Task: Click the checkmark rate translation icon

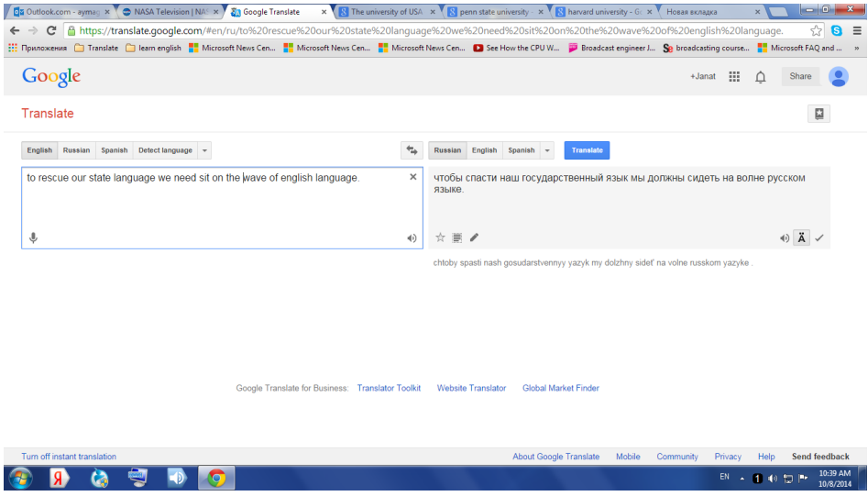Action: pos(819,238)
